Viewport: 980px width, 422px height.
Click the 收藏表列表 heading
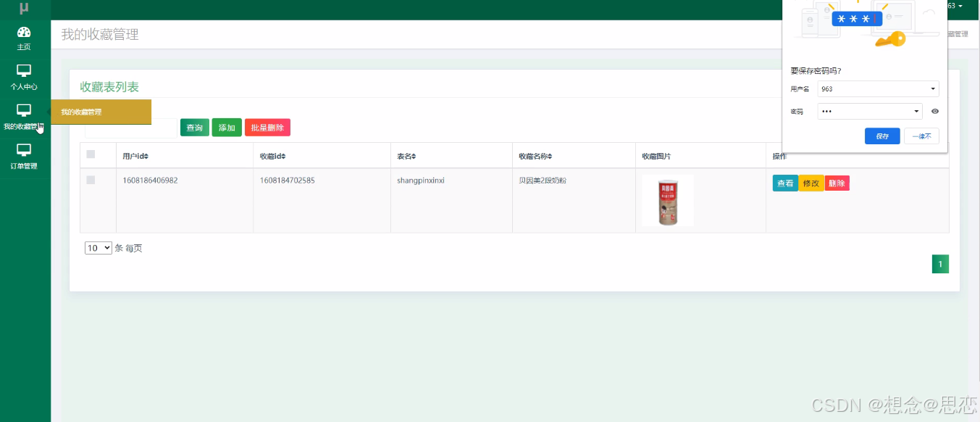[109, 87]
